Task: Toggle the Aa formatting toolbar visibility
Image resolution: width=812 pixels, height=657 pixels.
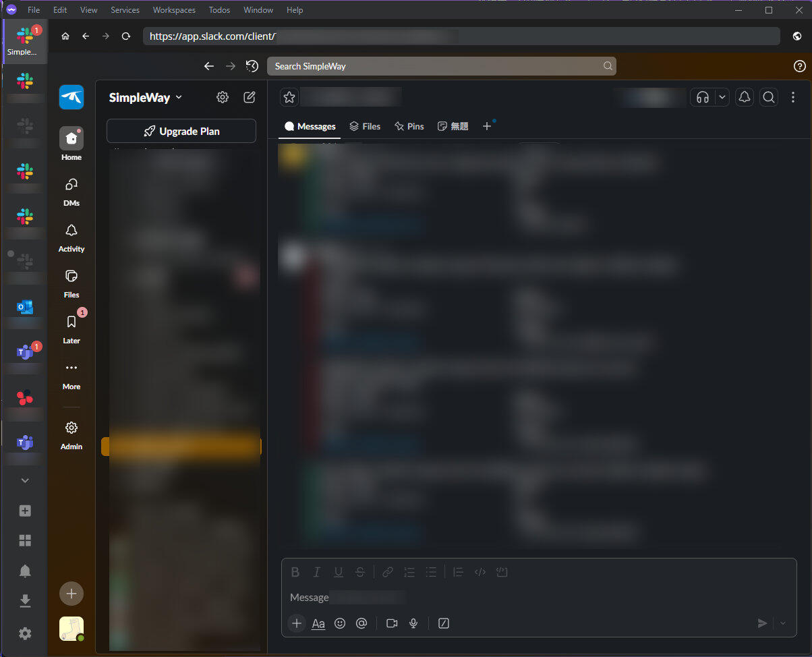Action: tap(318, 623)
